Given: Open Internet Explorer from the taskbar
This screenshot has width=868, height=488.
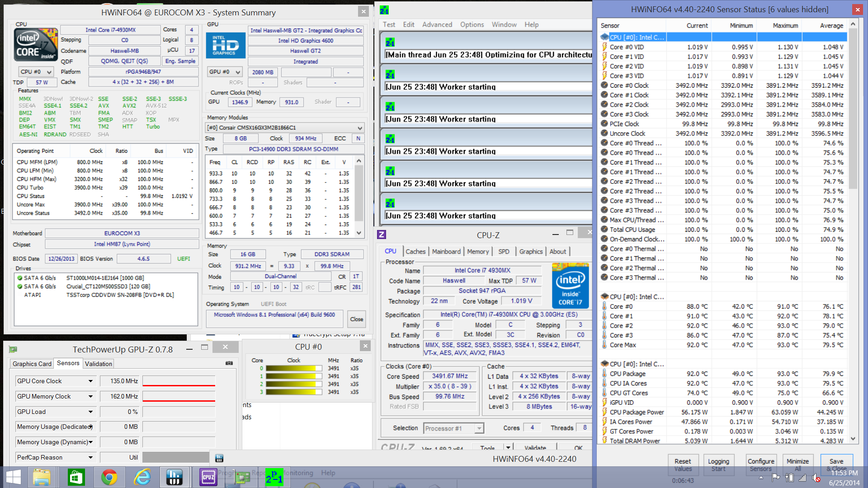Looking at the screenshot, I should (142, 477).
